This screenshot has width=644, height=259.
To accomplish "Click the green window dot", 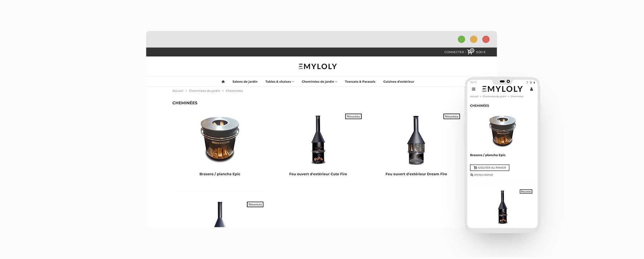I will [x=462, y=39].
